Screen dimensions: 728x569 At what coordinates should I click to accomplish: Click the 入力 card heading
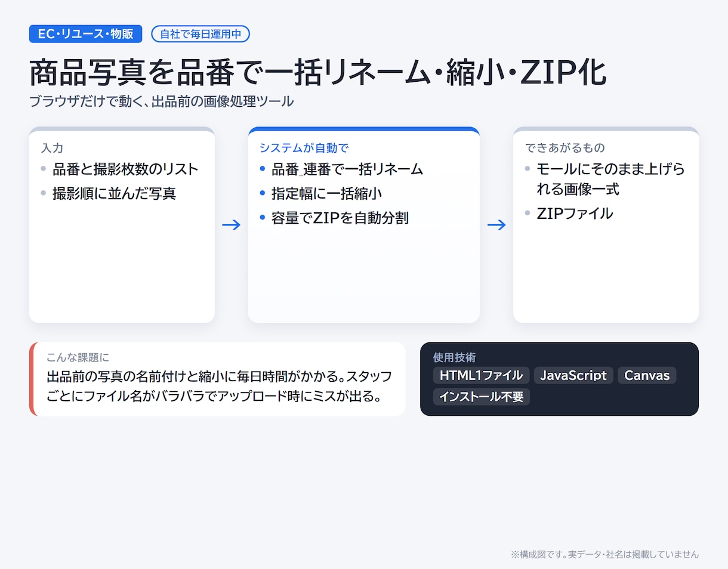[x=52, y=148]
